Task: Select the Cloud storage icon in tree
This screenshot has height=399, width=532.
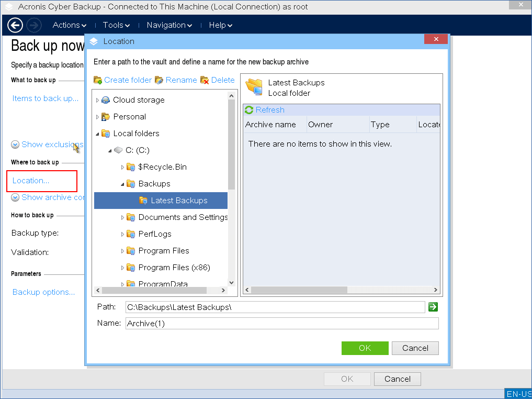Action: pos(106,100)
